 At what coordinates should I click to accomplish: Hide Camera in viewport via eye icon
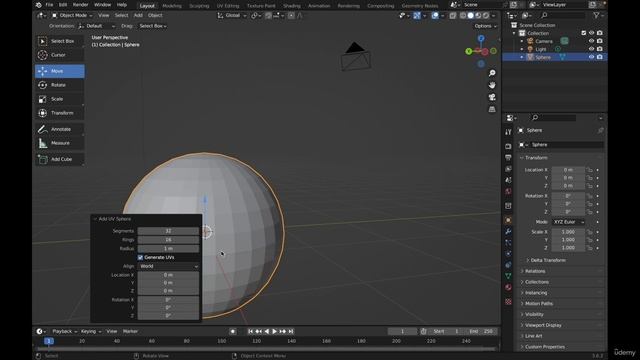click(x=591, y=41)
